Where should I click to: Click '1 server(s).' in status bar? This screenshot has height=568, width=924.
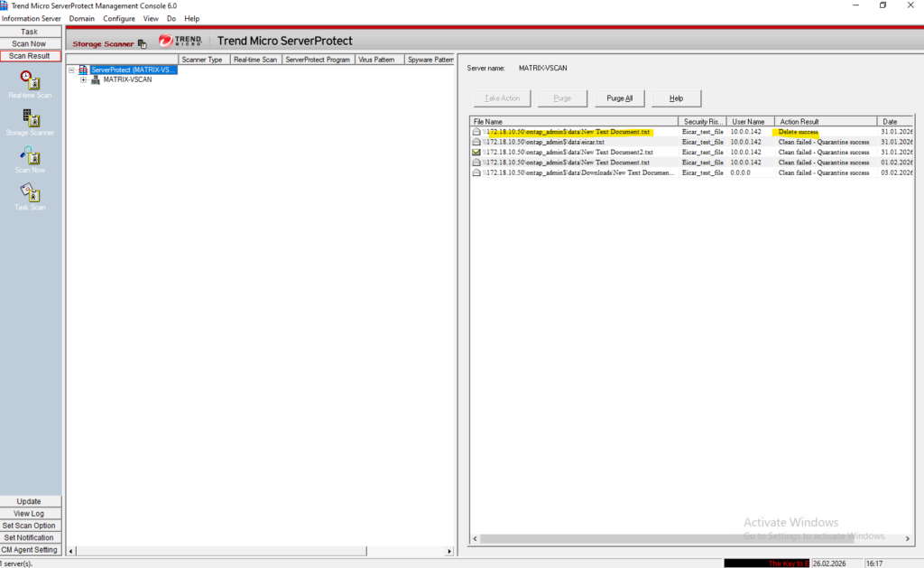[x=16, y=563]
